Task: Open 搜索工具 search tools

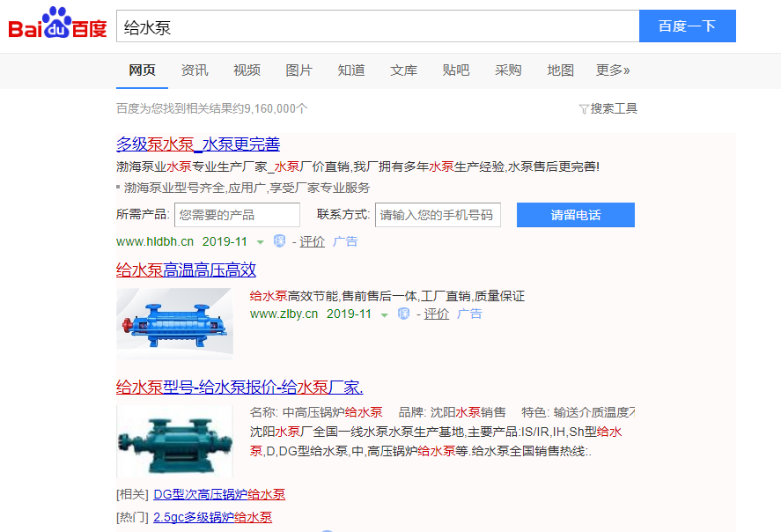Action: coord(614,108)
